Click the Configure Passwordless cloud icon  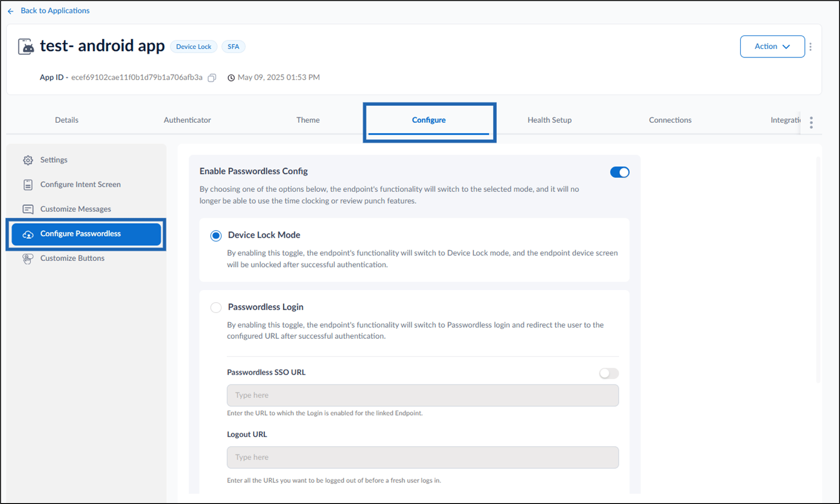tap(28, 234)
